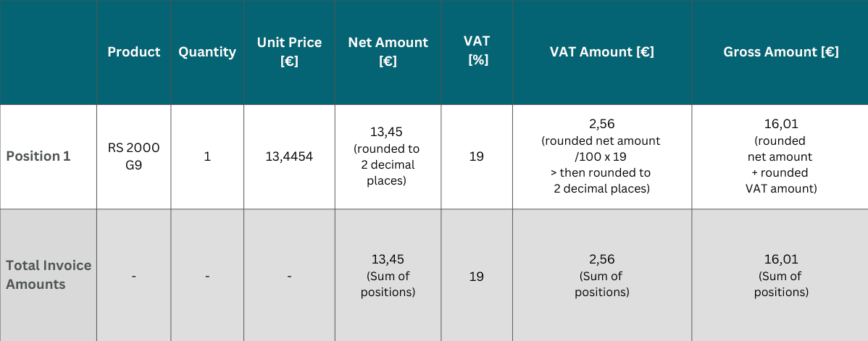Select the Quantity column header
Image resolution: width=868 pixels, height=341 pixels.
click(207, 52)
